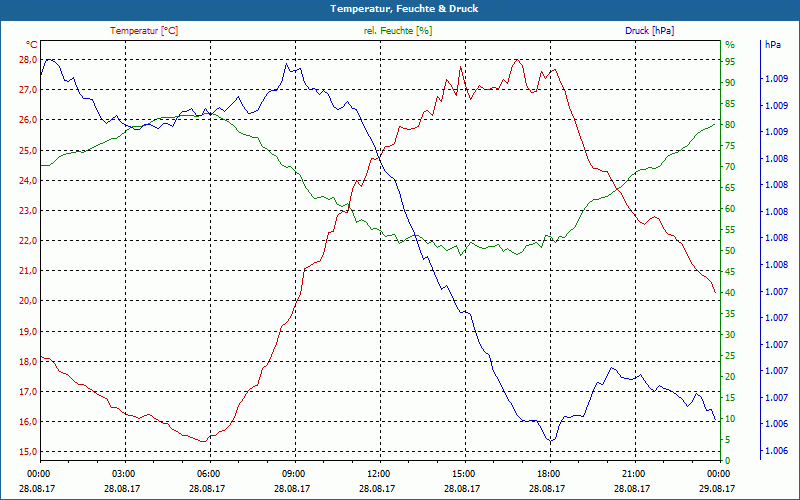Click the chart title 'Temperatur, Feuchte & Druck'

404,9
